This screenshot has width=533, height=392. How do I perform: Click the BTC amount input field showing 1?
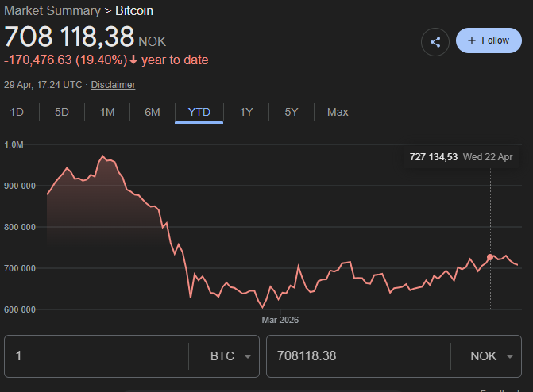[x=97, y=356]
